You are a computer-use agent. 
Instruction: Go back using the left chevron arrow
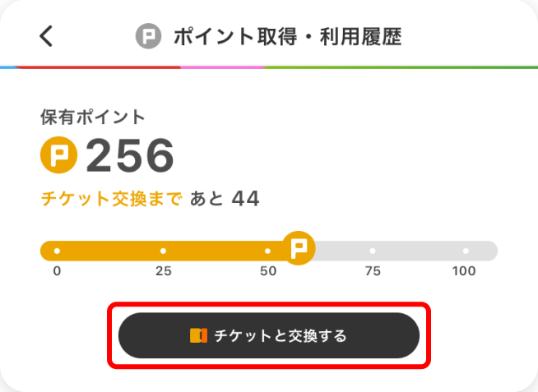coord(46,35)
